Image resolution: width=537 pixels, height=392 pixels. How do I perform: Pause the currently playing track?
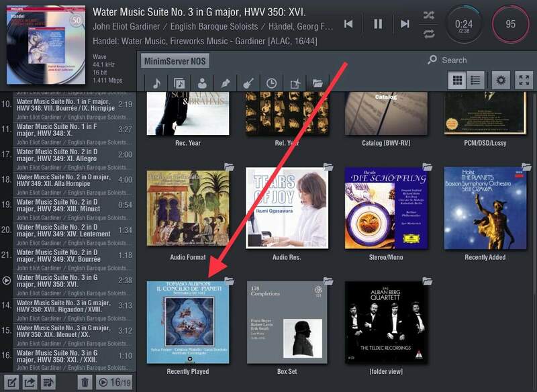pyautogui.click(x=378, y=24)
